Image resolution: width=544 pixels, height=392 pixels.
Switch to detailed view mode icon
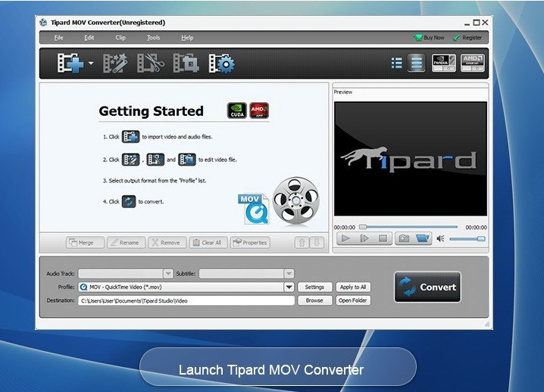pyautogui.click(x=416, y=63)
